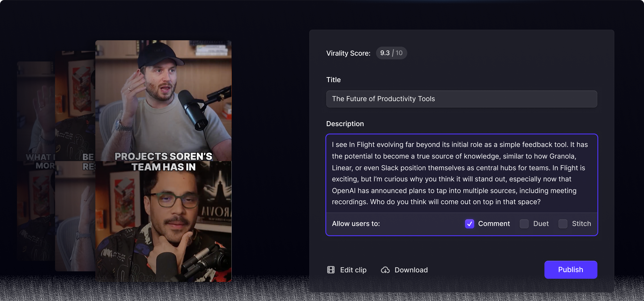
Task: Click the film strip Edit clip icon
Action: (x=331, y=270)
